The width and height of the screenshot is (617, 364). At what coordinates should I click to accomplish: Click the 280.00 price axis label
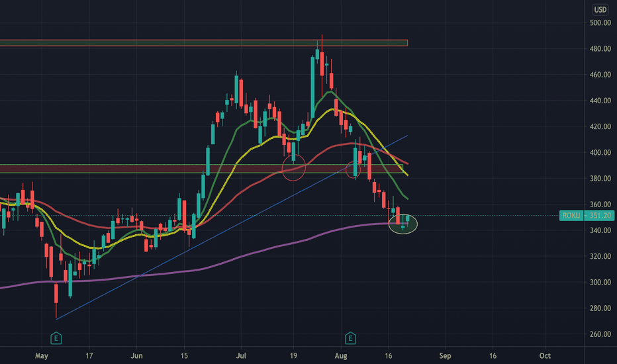tap(600, 308)
